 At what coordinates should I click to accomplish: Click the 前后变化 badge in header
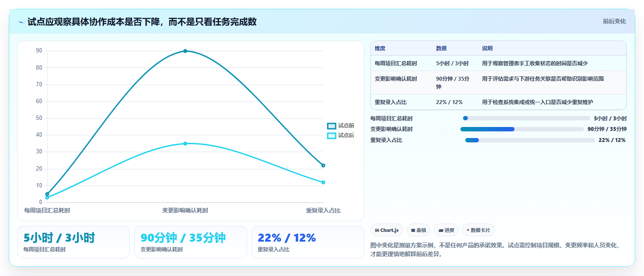614,22
